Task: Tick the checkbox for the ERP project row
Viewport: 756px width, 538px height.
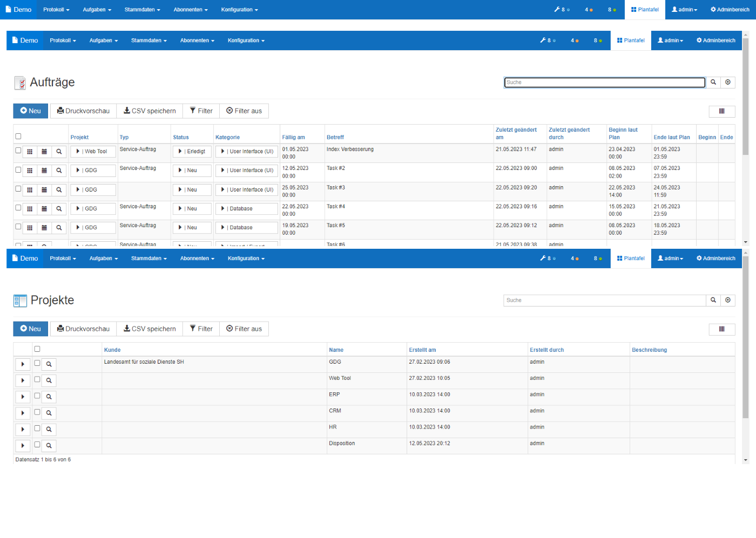Action: (37, 396)
